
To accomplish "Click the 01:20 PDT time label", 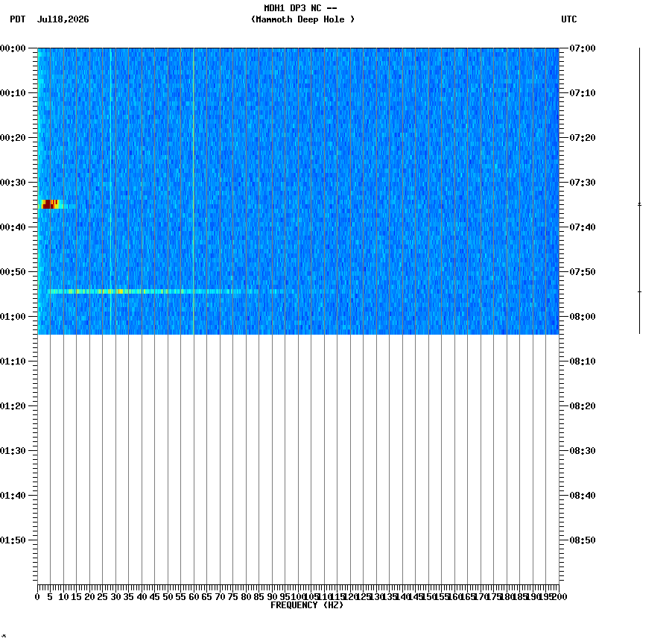I will (x=13, y=406).
